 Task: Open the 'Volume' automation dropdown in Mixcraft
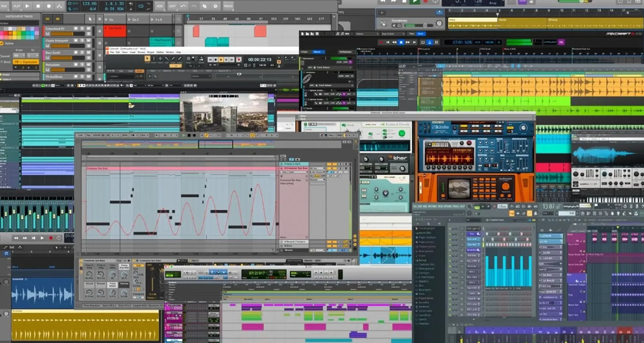(367, 34)
